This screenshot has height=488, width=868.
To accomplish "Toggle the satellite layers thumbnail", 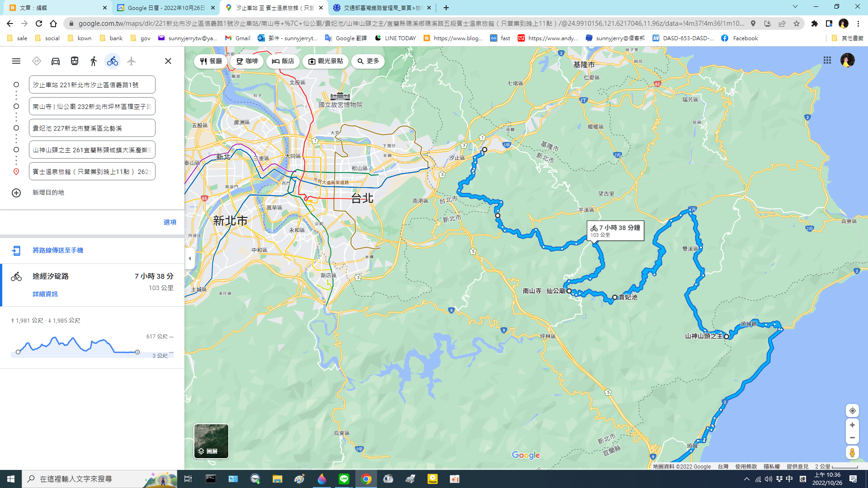I will click(211, 441).
